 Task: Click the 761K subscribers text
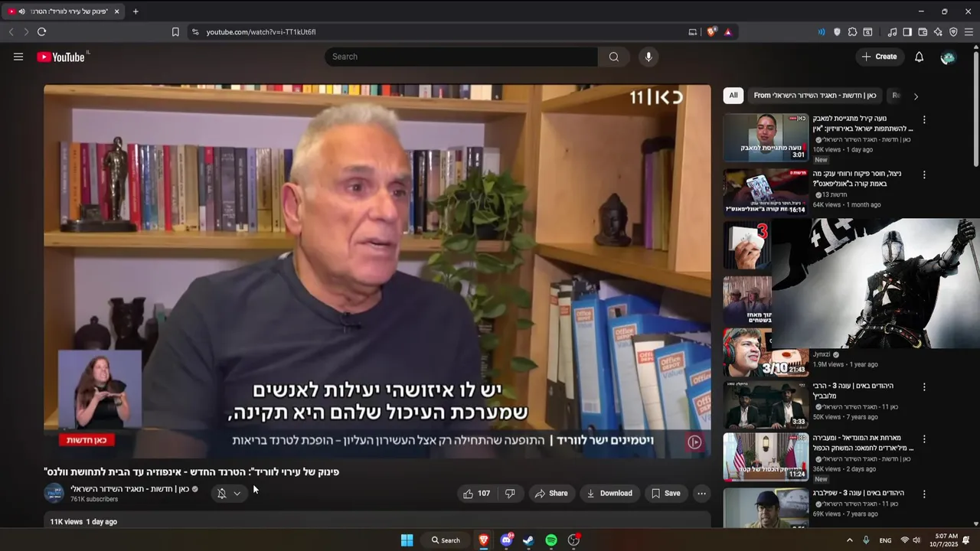pyautogui.click(x=94, y=499)
